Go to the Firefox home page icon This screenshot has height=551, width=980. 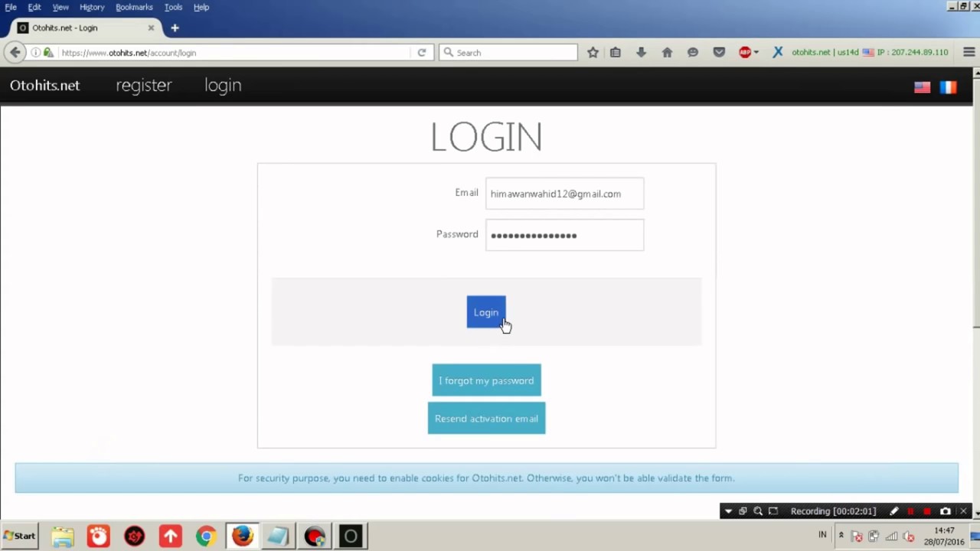[x=667, y=52]
